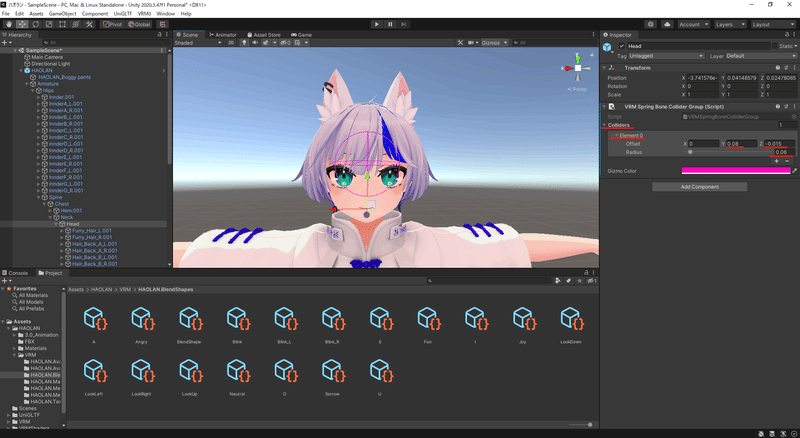The image size is (800, 438).
Task: Lock the Hierarchy panel
Action: pyautogui.click(x=159, y=35)
